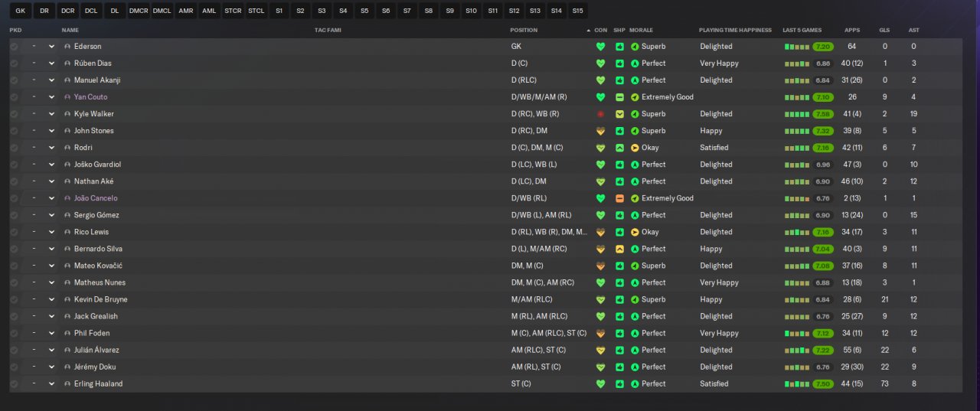Click the player info icon beside Ederson
This screenshot has width=980, height=411.
pyautogui.click(x=67, y=47)
